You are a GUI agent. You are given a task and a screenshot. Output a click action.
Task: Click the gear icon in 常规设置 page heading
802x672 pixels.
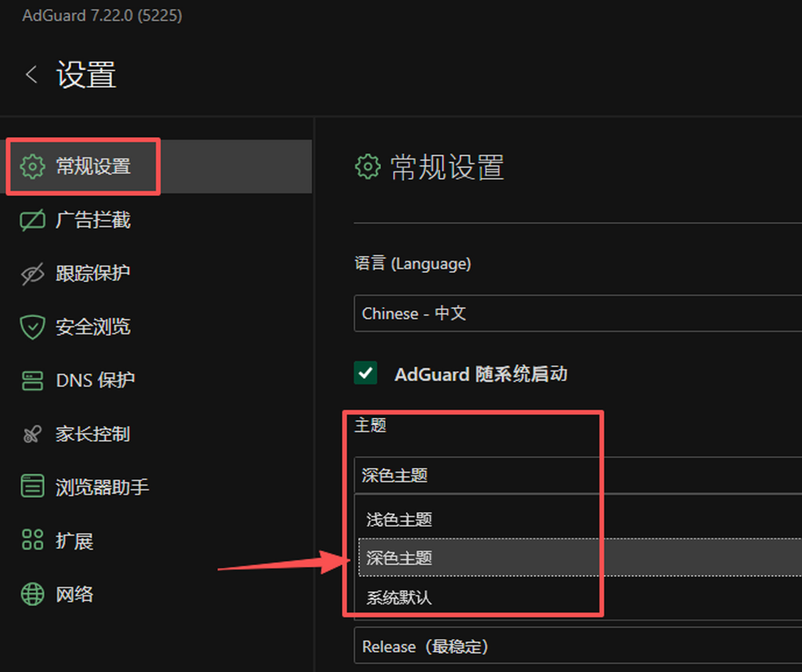[367, 167]
